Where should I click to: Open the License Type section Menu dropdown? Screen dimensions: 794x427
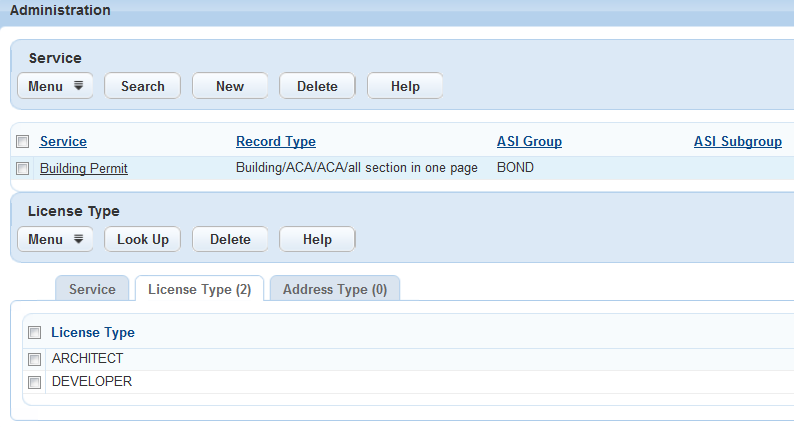click(x=55, y=239)
